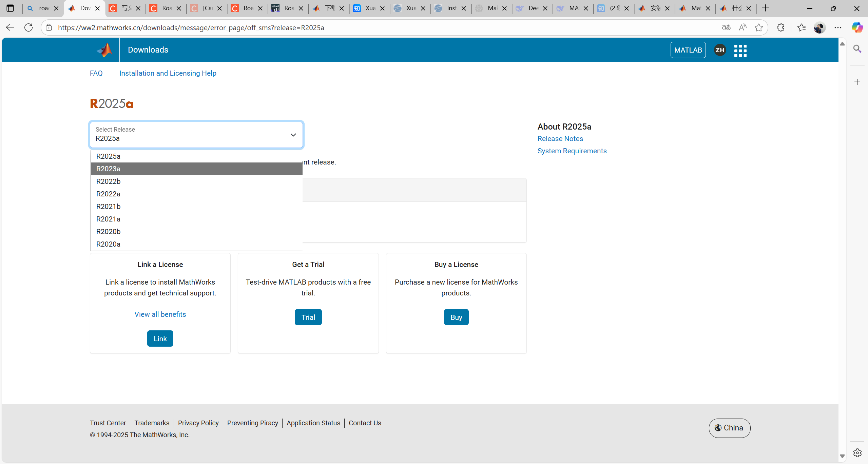
Task: Open System Requirements link
Action: tap(572, 151)
